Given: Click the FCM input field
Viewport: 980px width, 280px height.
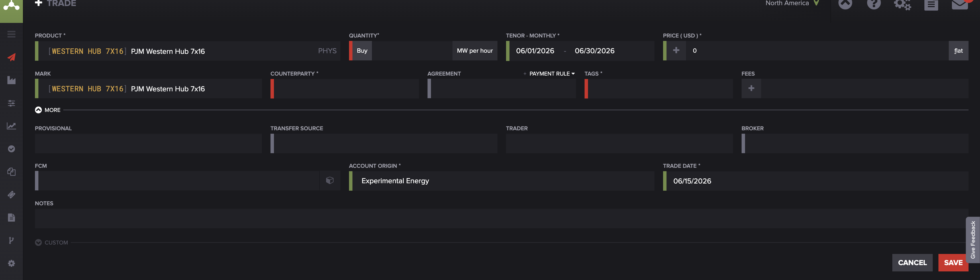Looking at the screenshot, I should coord(177,180).
